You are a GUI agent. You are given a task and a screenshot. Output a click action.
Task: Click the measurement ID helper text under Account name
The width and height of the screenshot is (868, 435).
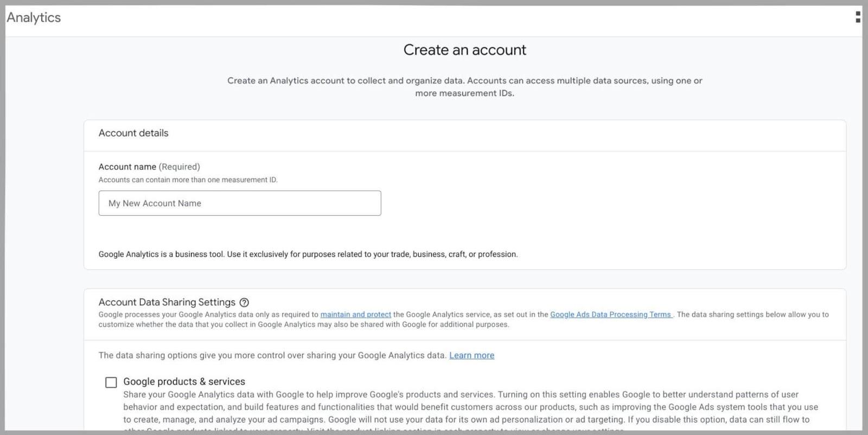(x=188, y=180)
